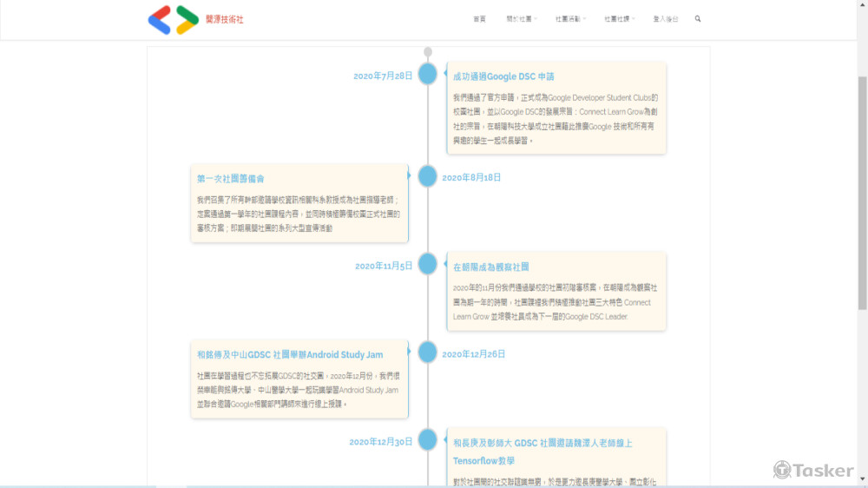Click the date text 2020年12月26日
Image resolution: width=868 pixels, height=488 pixels.
474,354
